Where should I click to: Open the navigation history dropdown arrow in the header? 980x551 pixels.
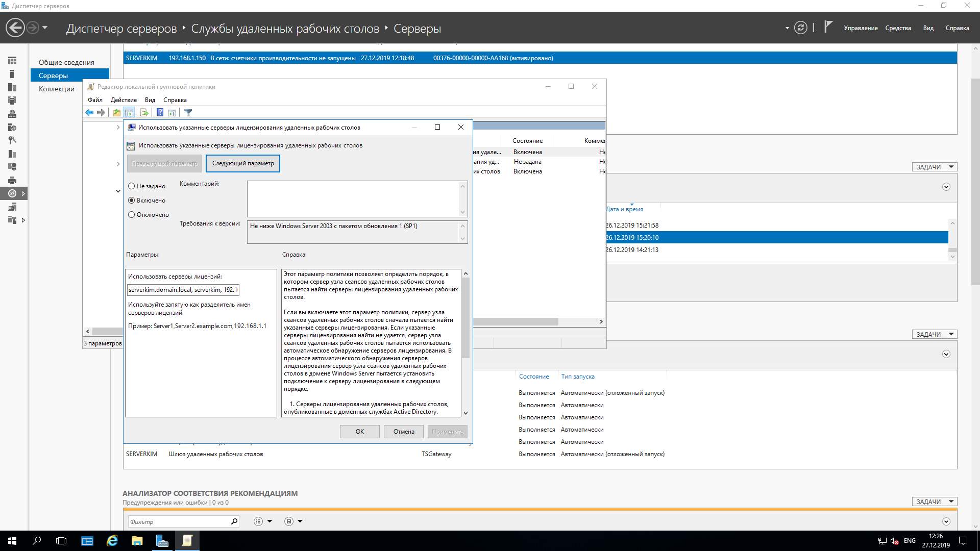click(45, 28)
